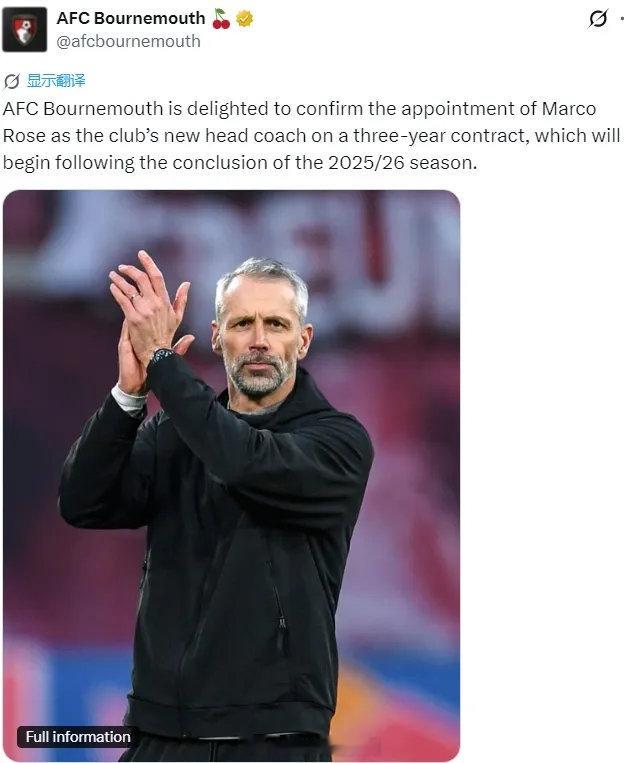Open the AFC Bournemouth crest profile picture
625x763 pixels.
point(24,30)
